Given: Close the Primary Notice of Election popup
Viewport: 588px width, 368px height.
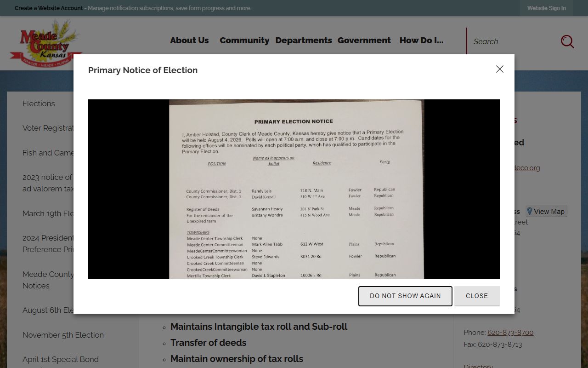Looking at the screenshot, I should [x=500, y=69].
